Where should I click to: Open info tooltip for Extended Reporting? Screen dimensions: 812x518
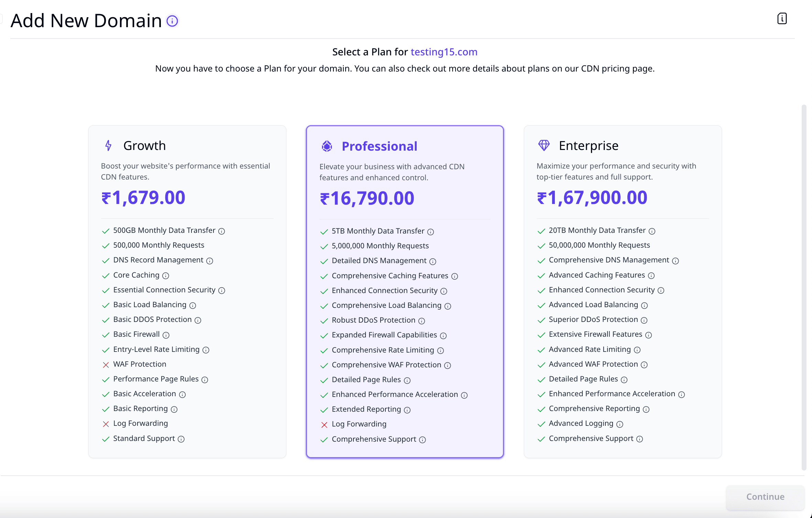click(x=408, y=410)
